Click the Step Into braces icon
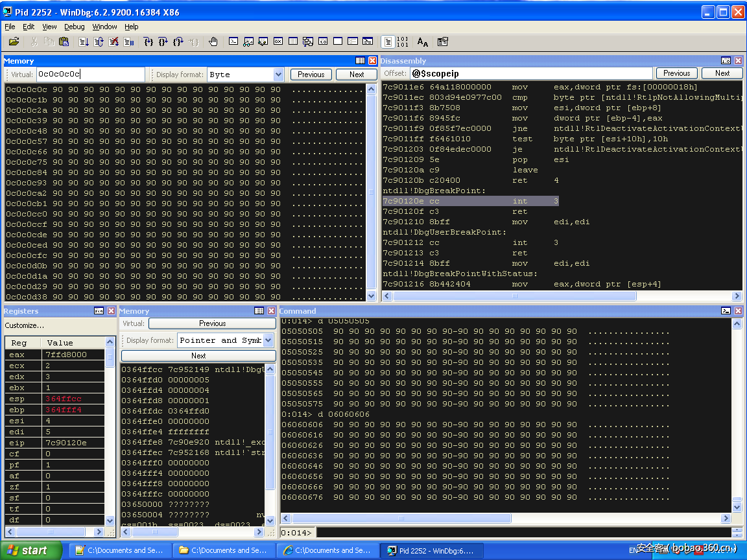The height and width of the screenshot is (560, 747). point(148,41)
